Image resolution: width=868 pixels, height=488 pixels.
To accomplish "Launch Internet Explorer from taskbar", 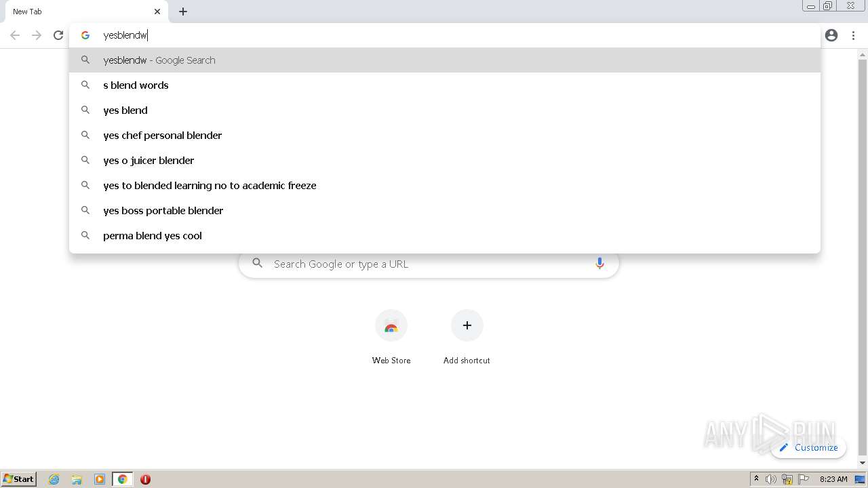I will pos(54,479).
